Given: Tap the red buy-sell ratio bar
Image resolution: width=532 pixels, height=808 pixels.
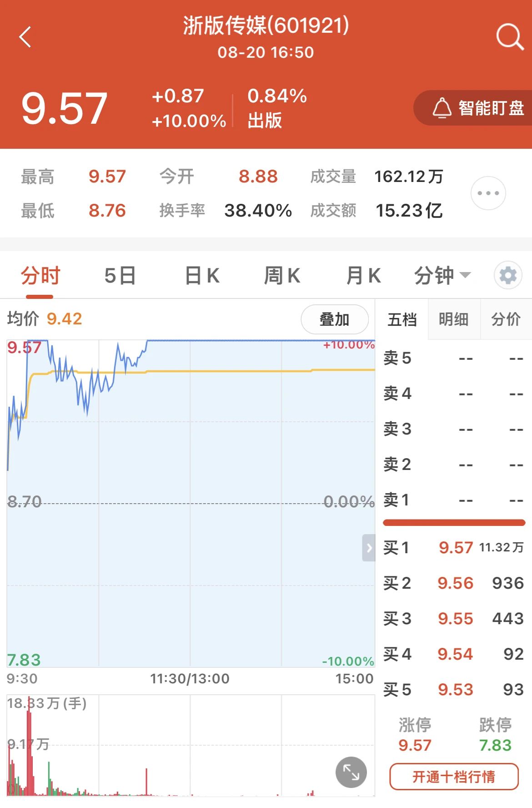Looking at the screenshot, I should [454, 523].
